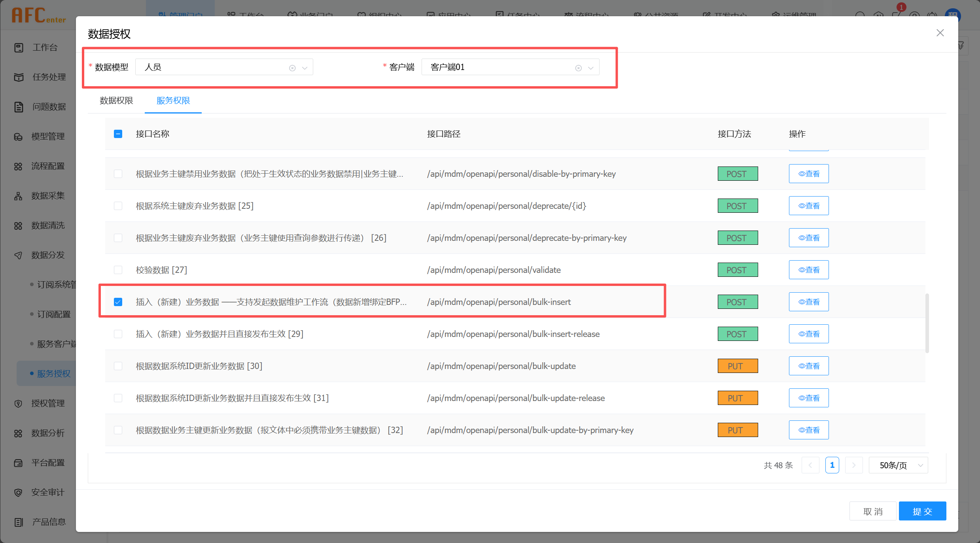Viewport: 980px width, 543px height.
Task: Click the 提交 button
Action: pos(922,511)
